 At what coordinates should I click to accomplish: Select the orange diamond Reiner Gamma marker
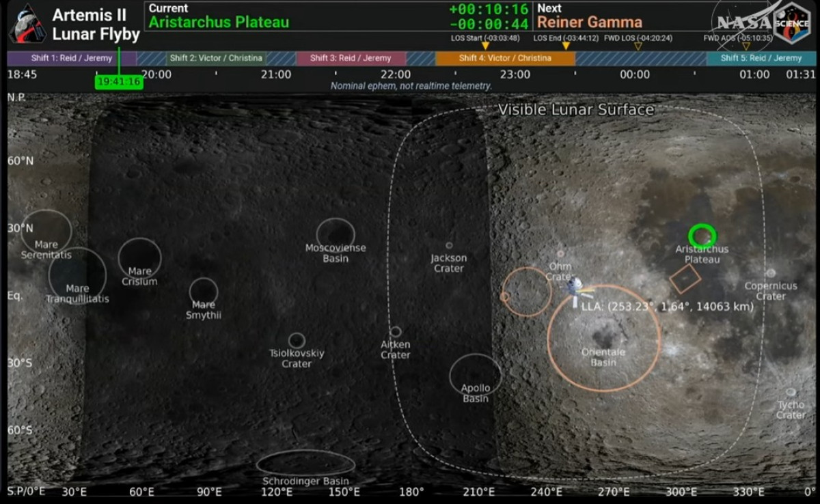click(685, 279)
